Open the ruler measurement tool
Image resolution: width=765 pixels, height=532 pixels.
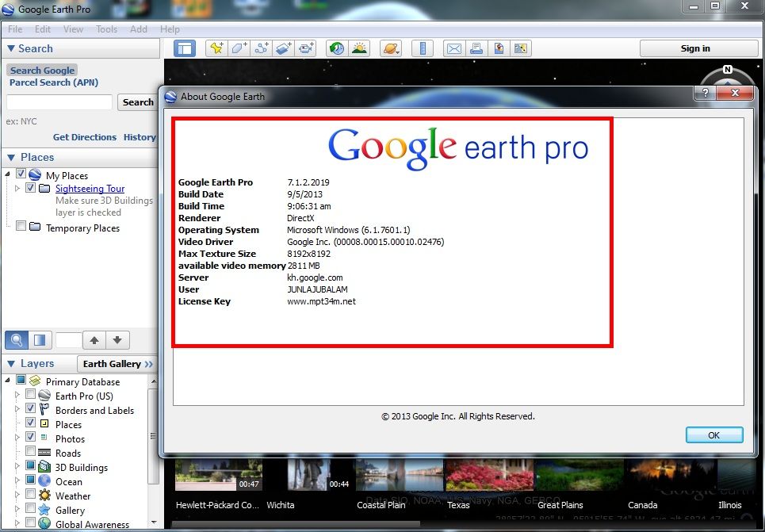[x=423, y=48]
